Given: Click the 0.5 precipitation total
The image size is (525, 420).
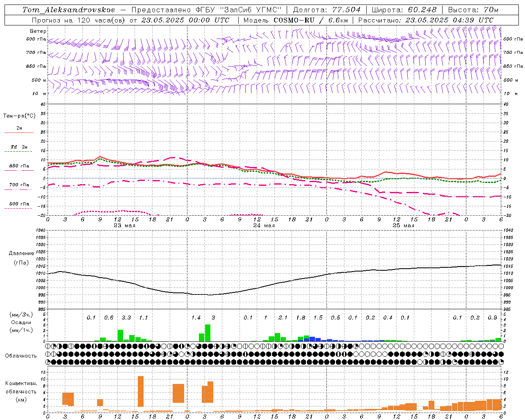Looking at the screenshot, I should [x=336, y=318].
